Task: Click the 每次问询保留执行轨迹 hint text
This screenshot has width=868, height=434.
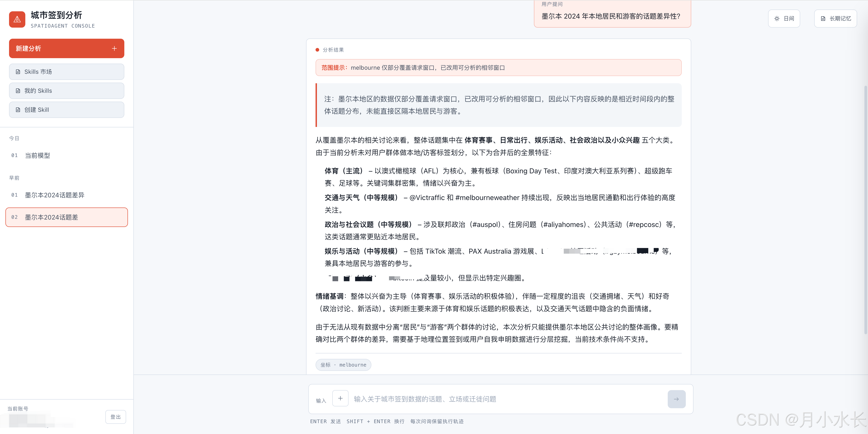Action: click(x=437, y=421)
